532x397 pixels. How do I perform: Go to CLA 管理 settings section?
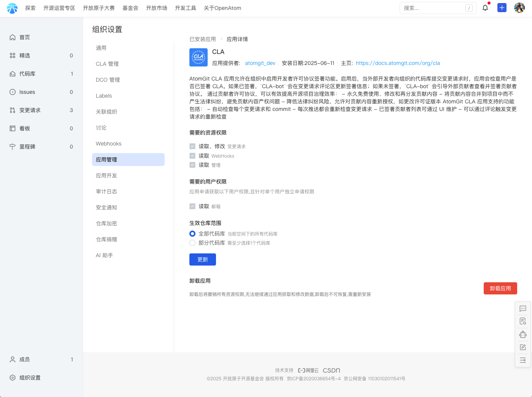[x=107, y=64]
